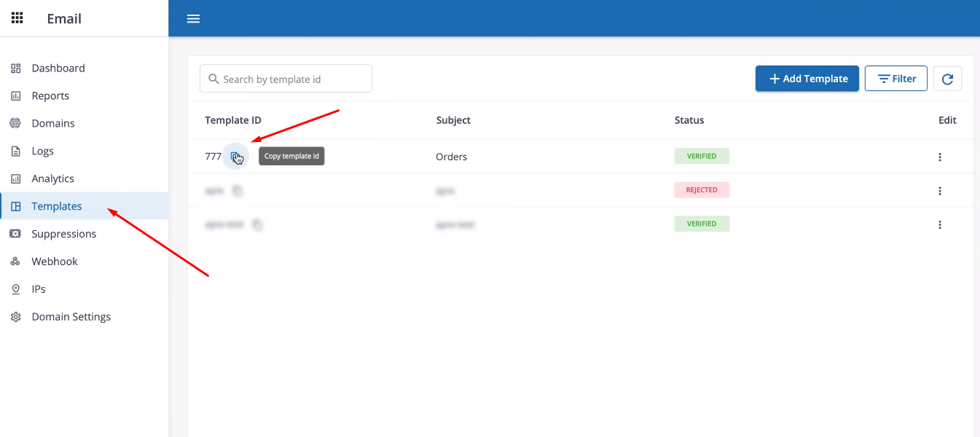
Task: Click the Subject column header
Action: 453,120
